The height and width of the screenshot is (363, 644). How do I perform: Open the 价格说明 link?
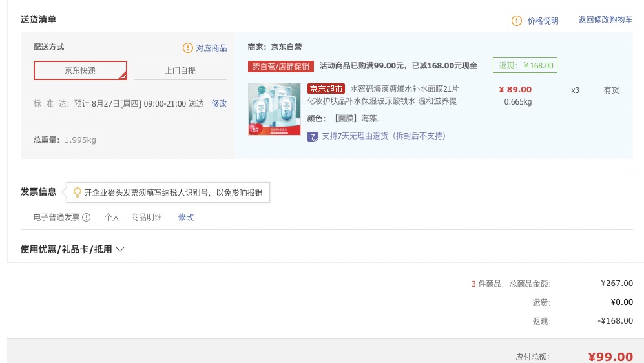click(543, 21)
